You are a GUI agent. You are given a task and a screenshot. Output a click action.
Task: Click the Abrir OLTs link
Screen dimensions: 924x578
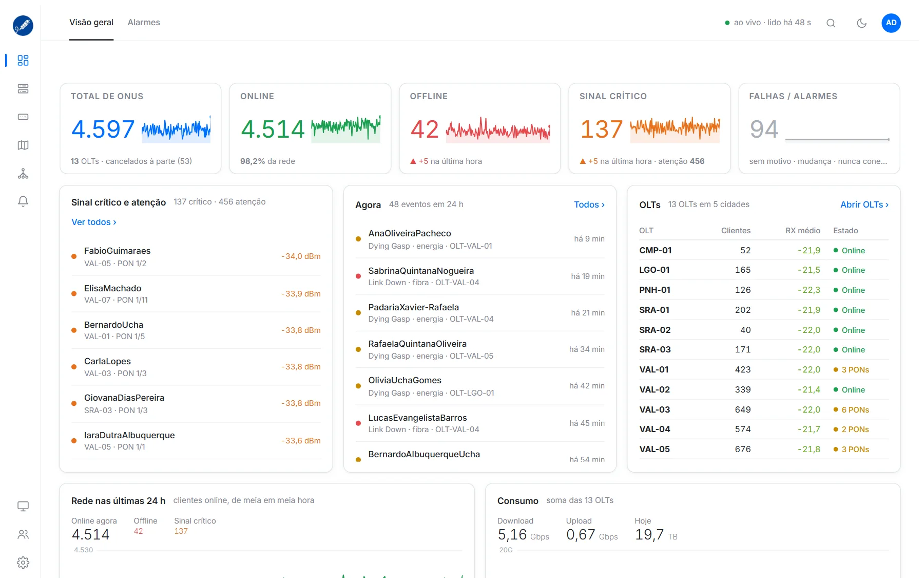pos(864,204)
